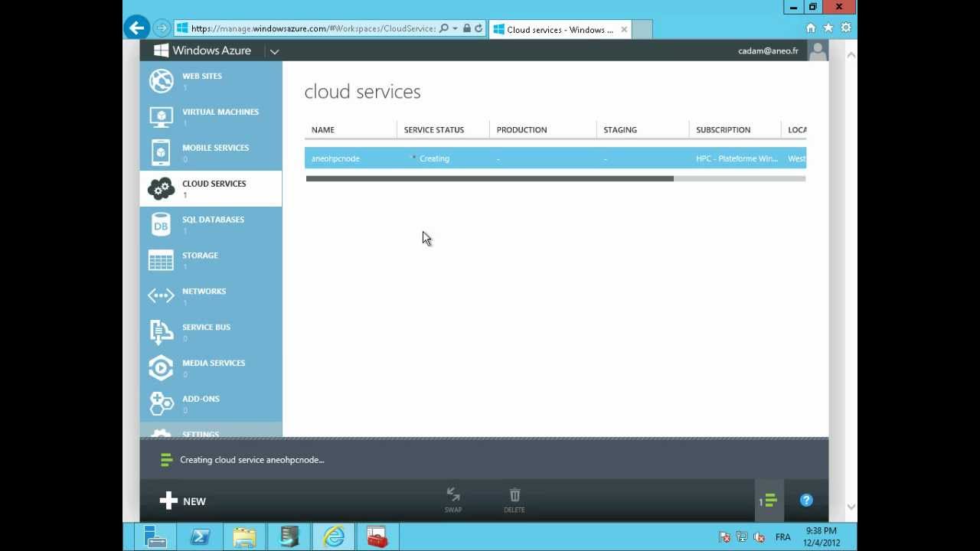Viewport: 980px width, 551px height.
Task: Click the cadam@aneo.fr account link
Action: tap(768, 51)
